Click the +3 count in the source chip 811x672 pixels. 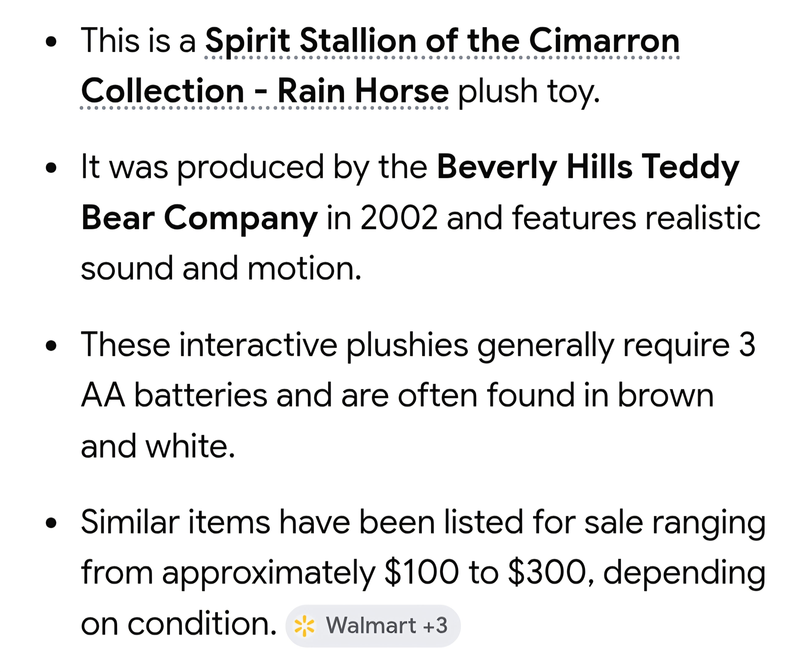pyautogui.click(x=435, y=625)
